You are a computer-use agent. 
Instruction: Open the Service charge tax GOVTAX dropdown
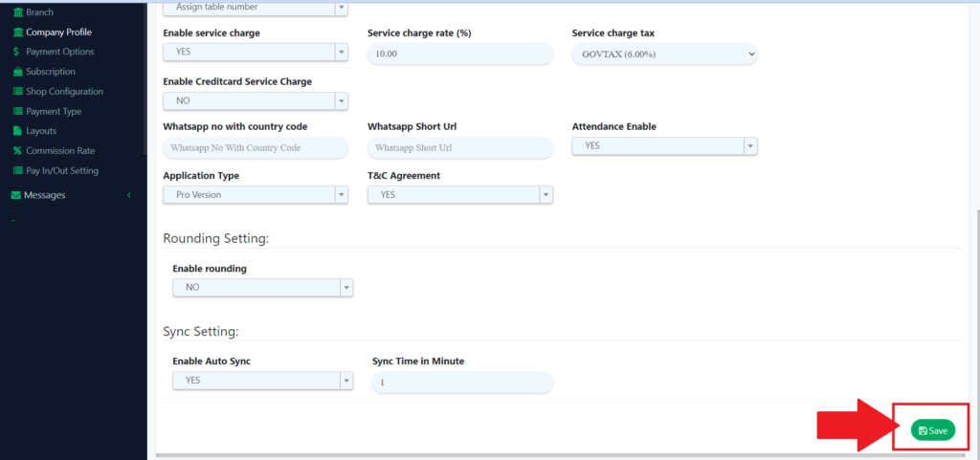click(x=664, y=55)
